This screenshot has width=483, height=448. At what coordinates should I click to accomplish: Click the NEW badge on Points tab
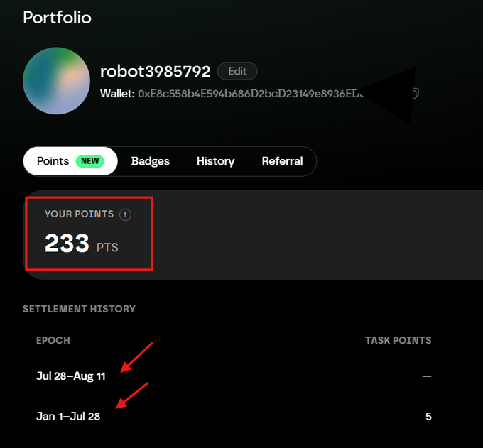(x=90, y=161)
